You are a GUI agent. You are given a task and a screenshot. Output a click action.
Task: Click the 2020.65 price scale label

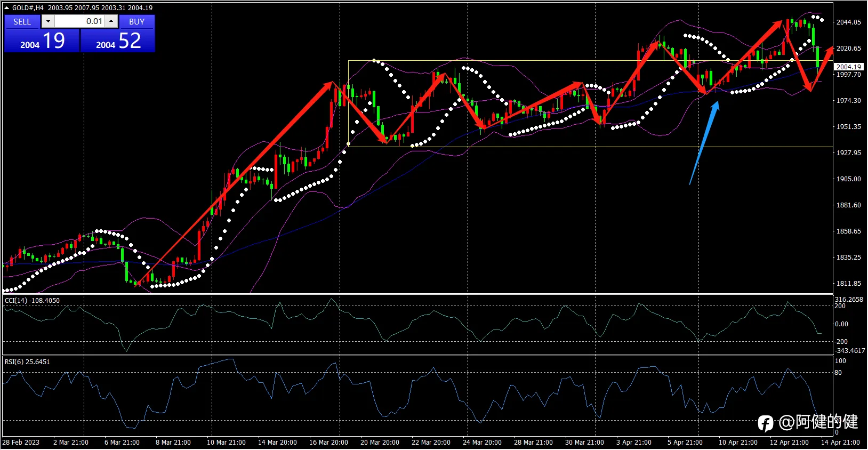(849, 49)
